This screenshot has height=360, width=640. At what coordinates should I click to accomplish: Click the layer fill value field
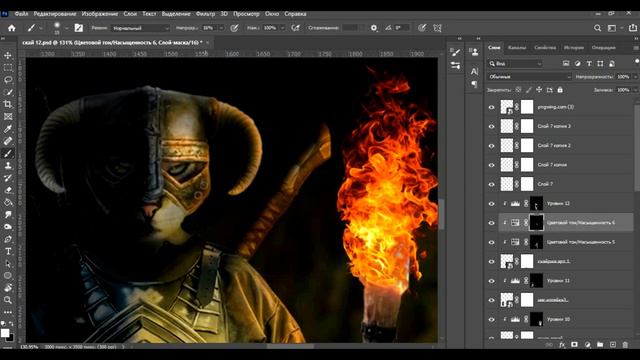click(623, 90)
